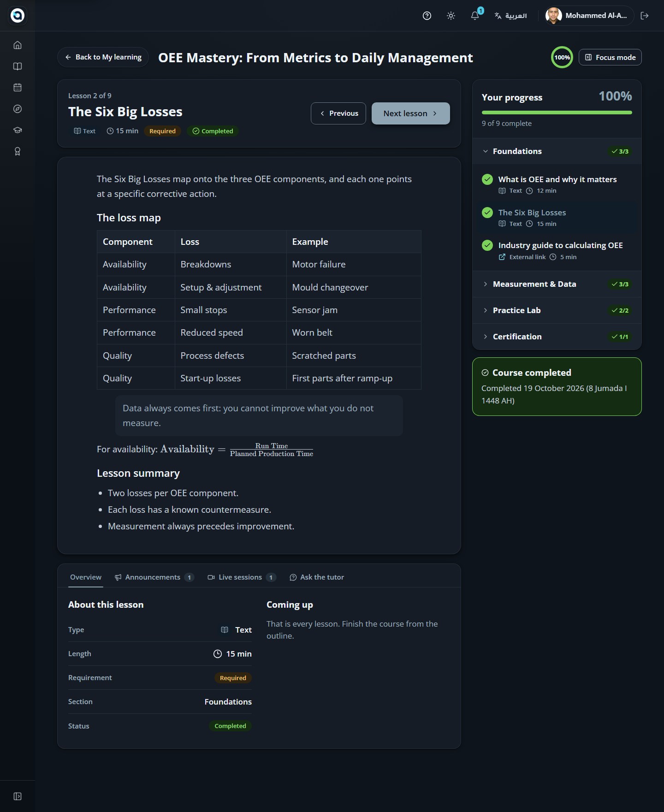Image resolution: width=664 pixels, height=812 pixels.
Task: Switch language to العربية
Action: (x=511, y=16)
